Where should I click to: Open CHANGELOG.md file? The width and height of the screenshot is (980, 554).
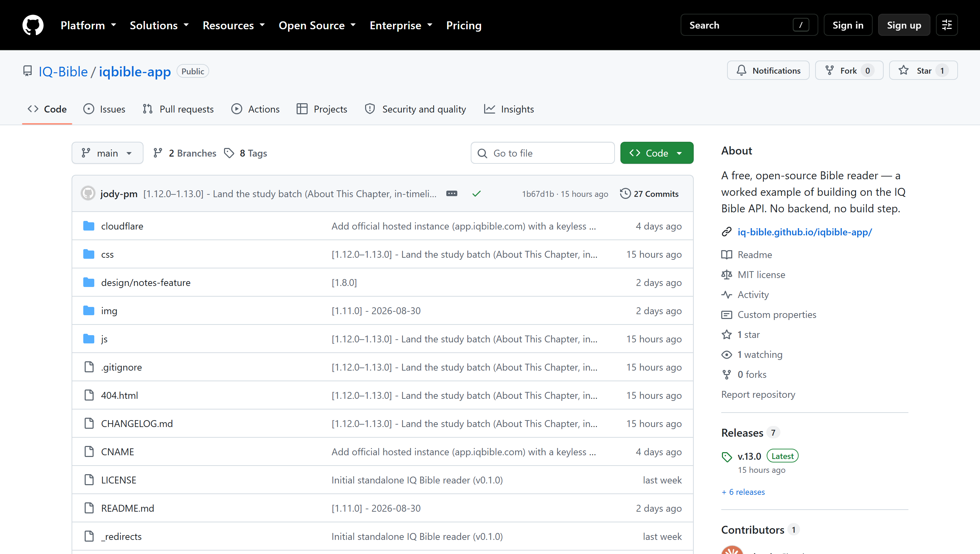137,424
